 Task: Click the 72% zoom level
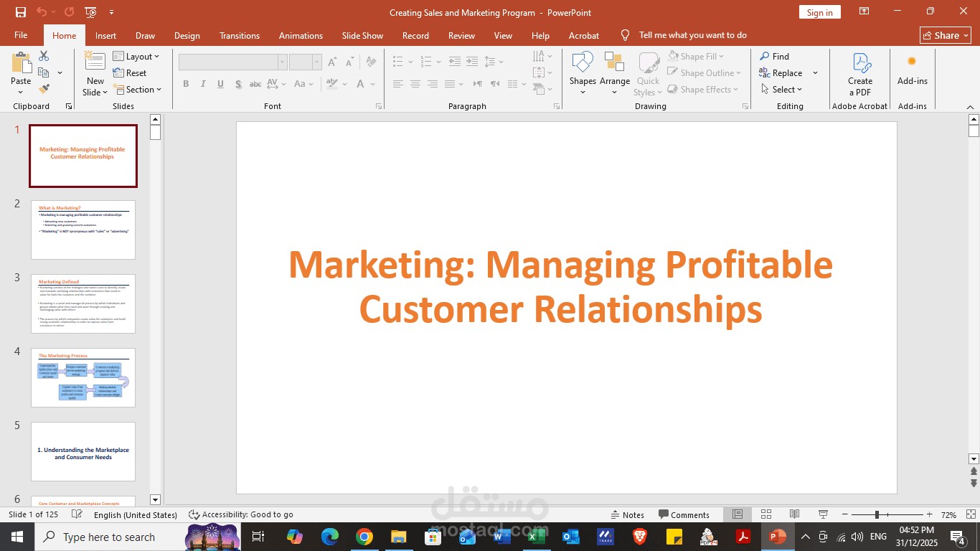[x=948, y=514]
